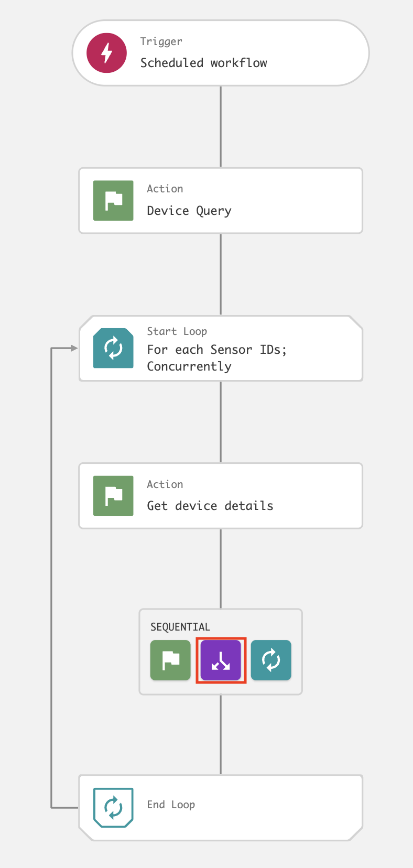
Task: Click the teal Start Loop icon
Action: tap(113, 348)
